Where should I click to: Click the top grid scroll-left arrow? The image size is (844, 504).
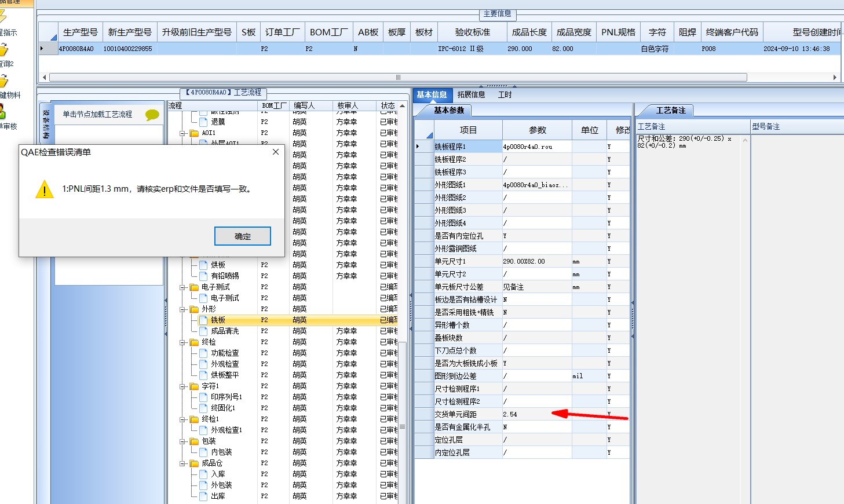click(x=45, y=77)
